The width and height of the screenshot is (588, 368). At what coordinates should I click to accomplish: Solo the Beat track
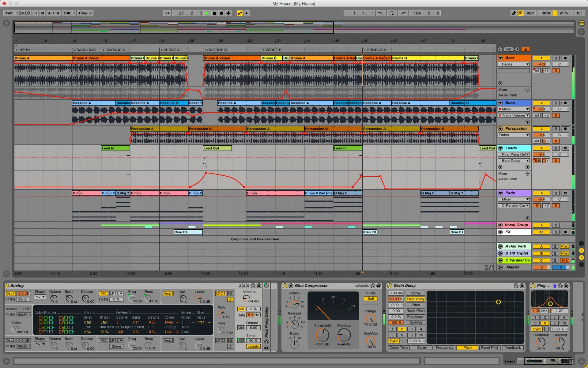[x=556, y=58]
